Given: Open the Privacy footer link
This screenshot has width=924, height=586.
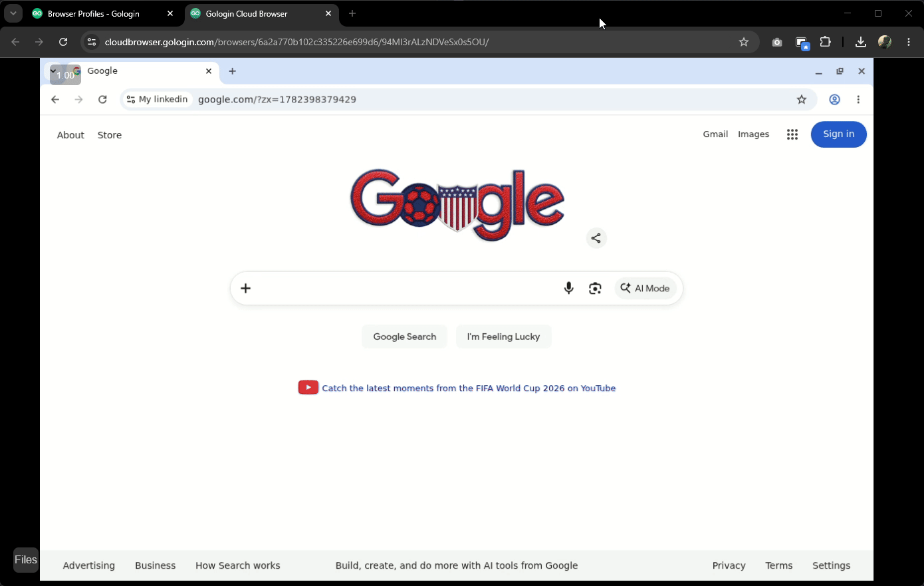Looking at the screenshot, I should tap(729, 565).
